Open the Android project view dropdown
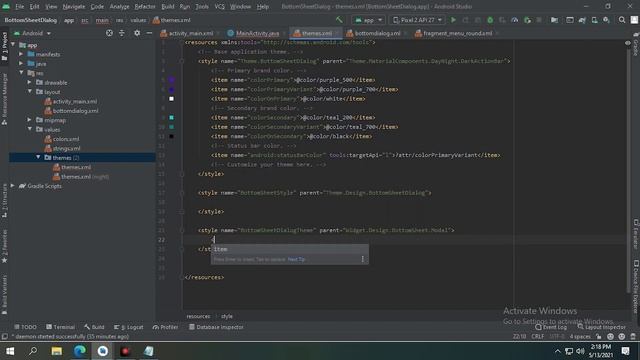Viewport: 640px width, 360px height. tap(33, 33)
